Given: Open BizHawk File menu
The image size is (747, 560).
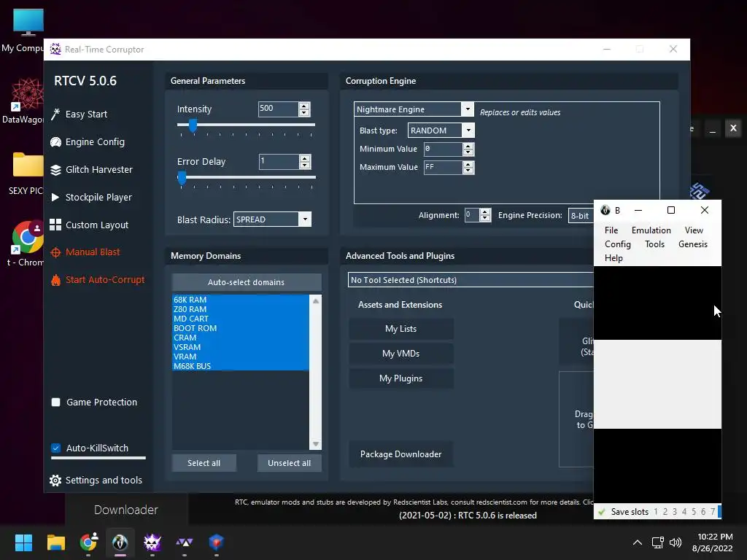Looking at the screenshot, I should pyautogui.click(x=611, y=230).
